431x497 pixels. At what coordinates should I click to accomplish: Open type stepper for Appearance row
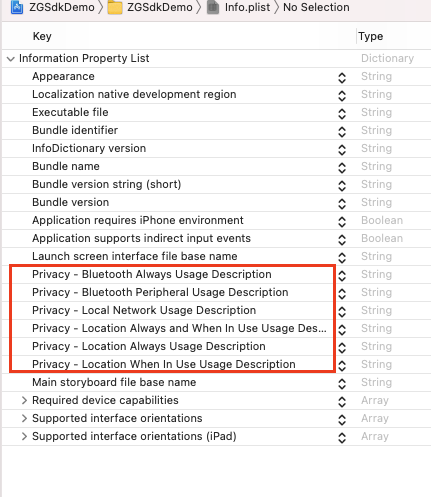tap(342, 78)
